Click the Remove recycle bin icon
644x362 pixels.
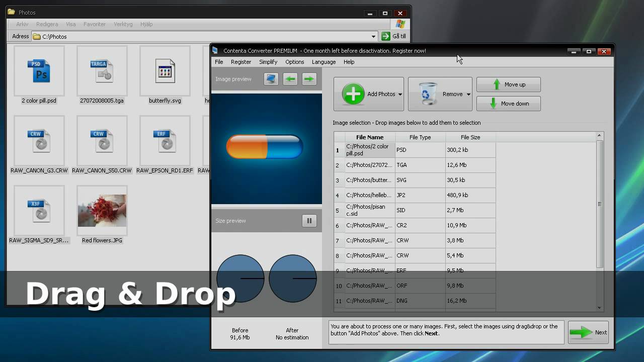coord(428,94)
